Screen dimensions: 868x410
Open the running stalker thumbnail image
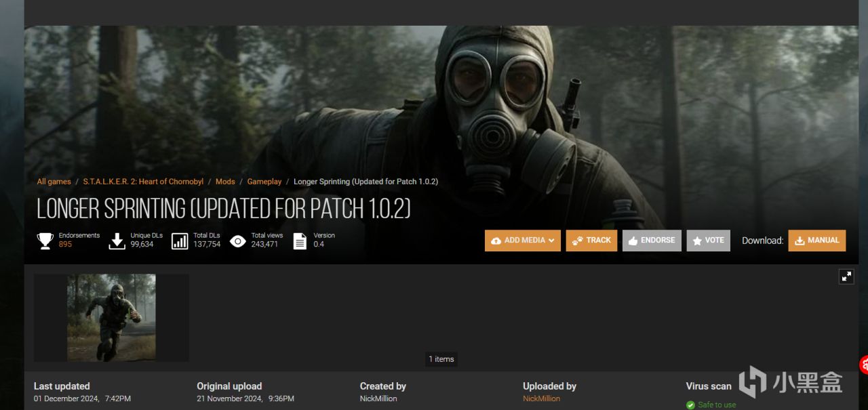click(111, 318)
